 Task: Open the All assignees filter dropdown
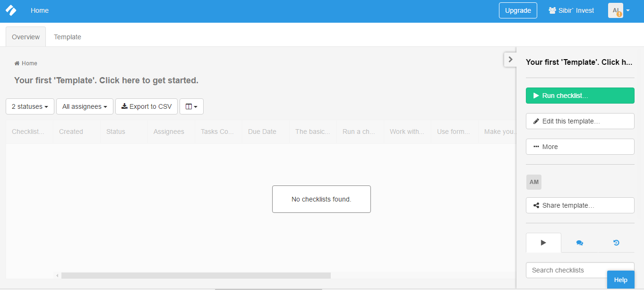coord(85,106)
